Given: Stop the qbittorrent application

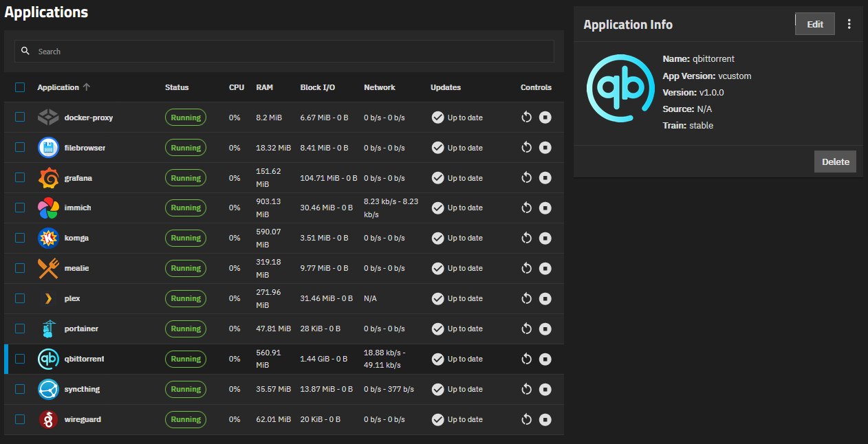Looking at the screenshot, I should (x=545, y=359).
